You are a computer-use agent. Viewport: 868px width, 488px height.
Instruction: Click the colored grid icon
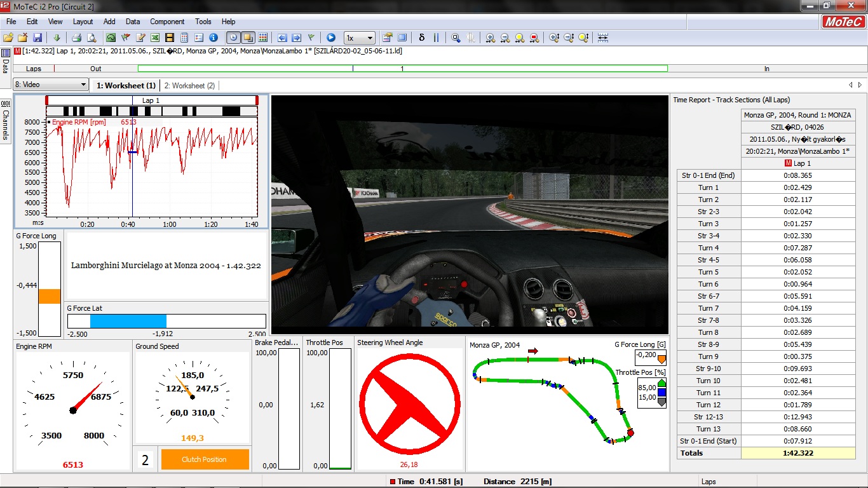tap(262, 37)
